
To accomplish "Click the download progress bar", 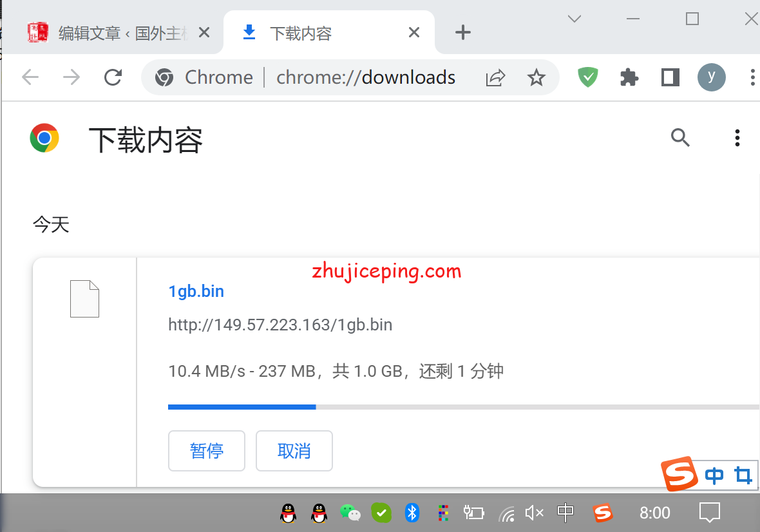I will pyautogui.click(x=463, y=407).
